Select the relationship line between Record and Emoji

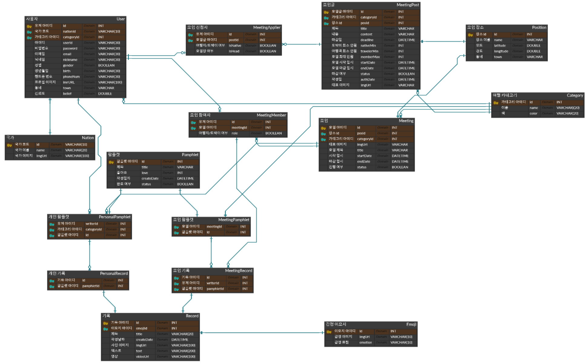click(262, 333)
